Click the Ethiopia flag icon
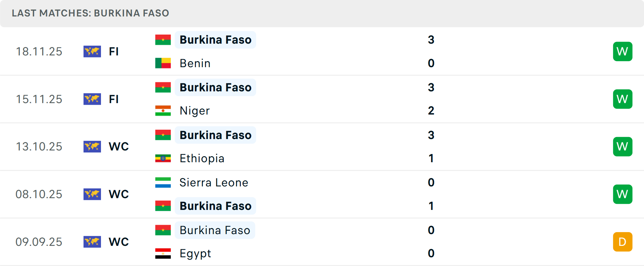This screenshot has width=644, height=266. [163, 158]
